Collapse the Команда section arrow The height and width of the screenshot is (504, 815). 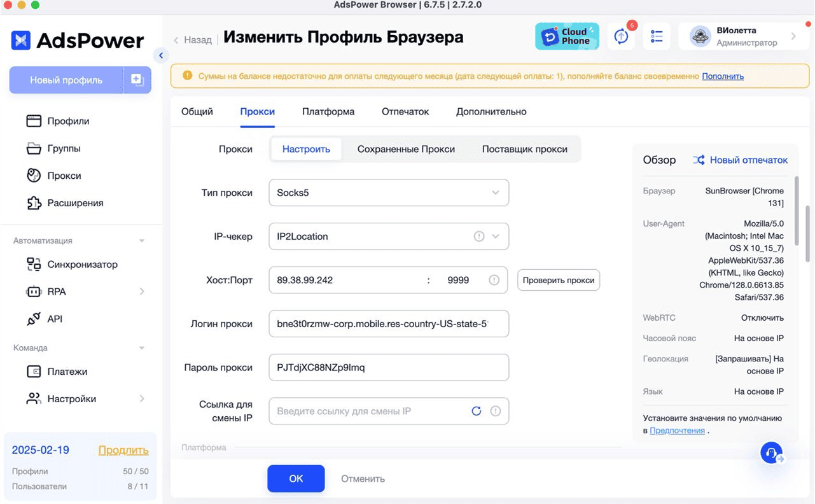[142, 348]
